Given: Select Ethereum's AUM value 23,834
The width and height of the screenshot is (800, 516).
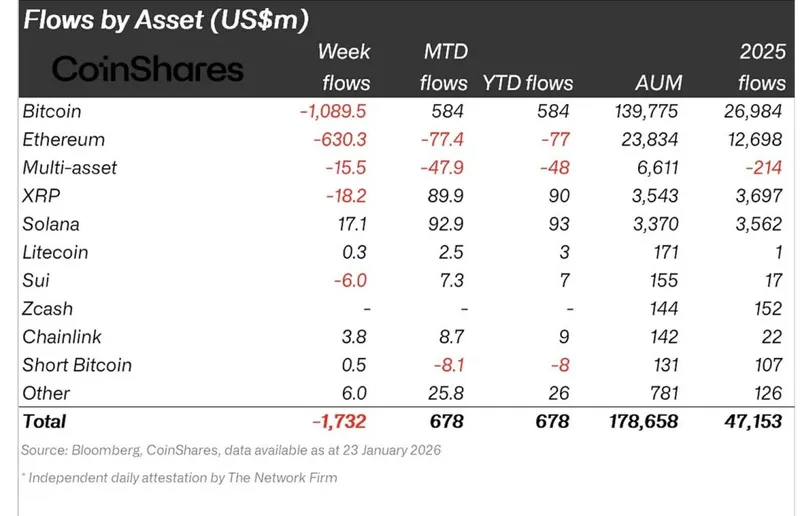Looking at the screenshot, I should click(653, 139).
